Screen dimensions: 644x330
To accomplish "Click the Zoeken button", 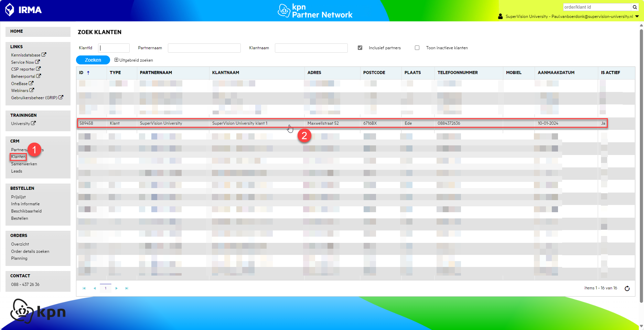I will pyautogui.click(x=93, y=60).
